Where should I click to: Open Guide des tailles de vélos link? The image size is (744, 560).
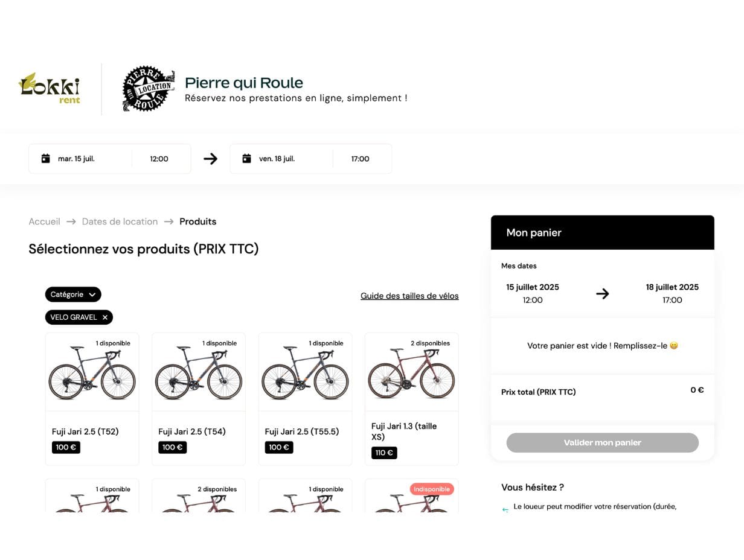click(409, 296)
